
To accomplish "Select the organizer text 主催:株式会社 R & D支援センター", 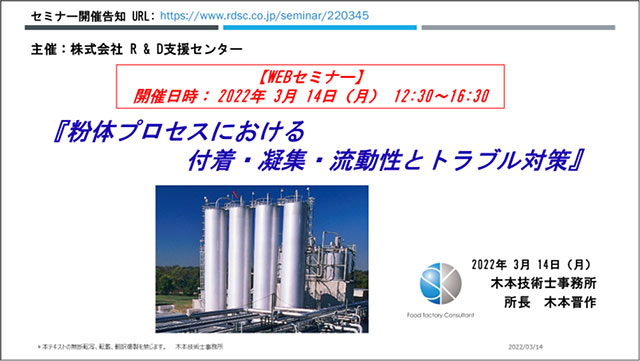I will tap(137, 49).
